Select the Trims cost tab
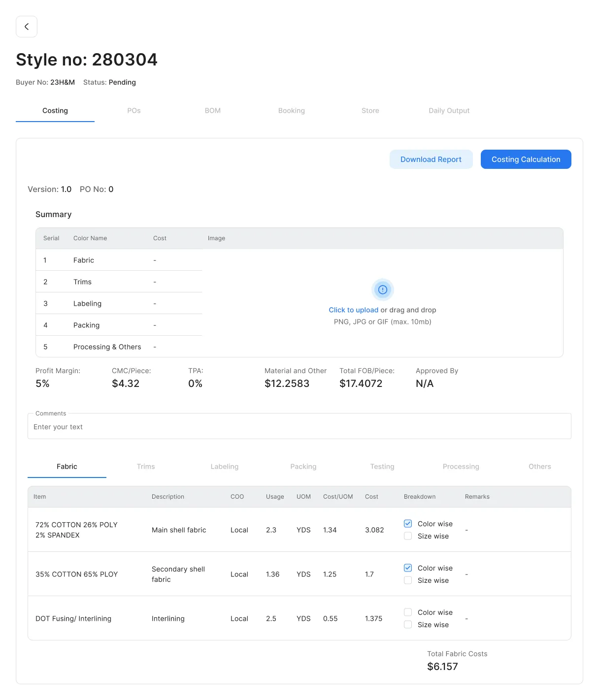This screenshot has width=599, height=700. click(x=146, y=467)
